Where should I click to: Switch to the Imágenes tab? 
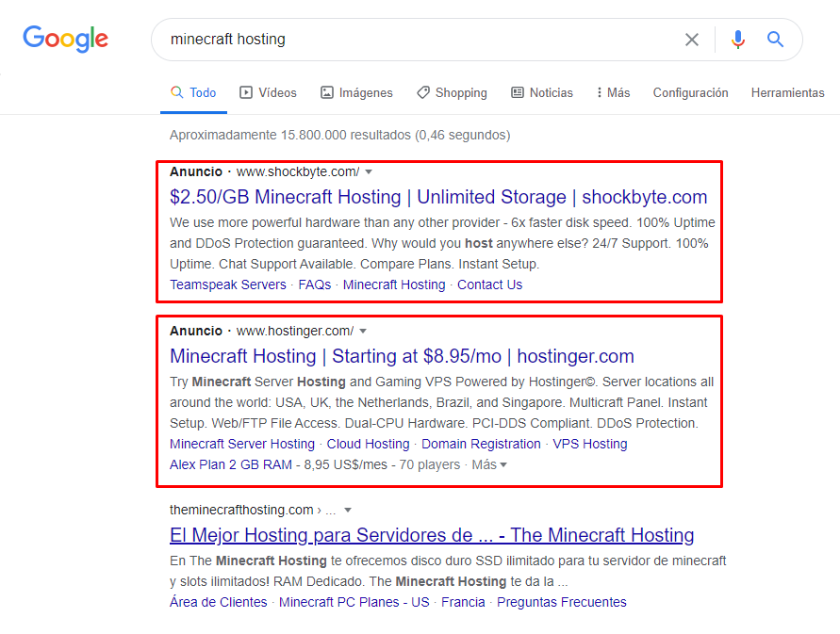(356, 92)
